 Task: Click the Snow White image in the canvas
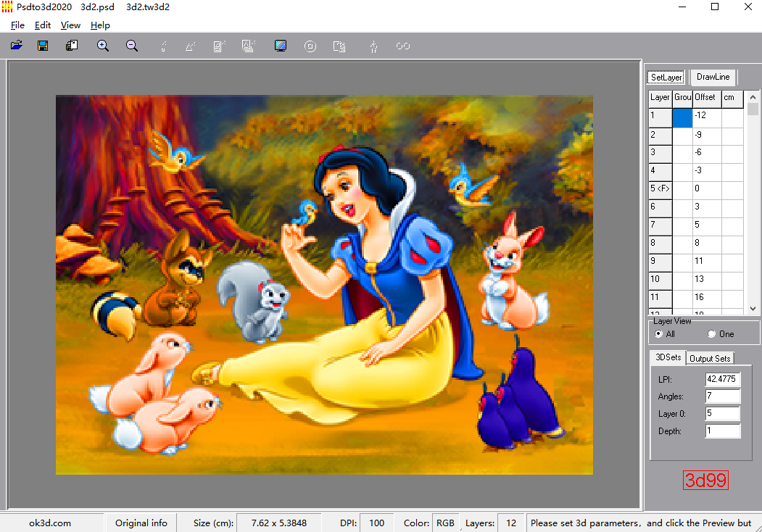point(324,285)
